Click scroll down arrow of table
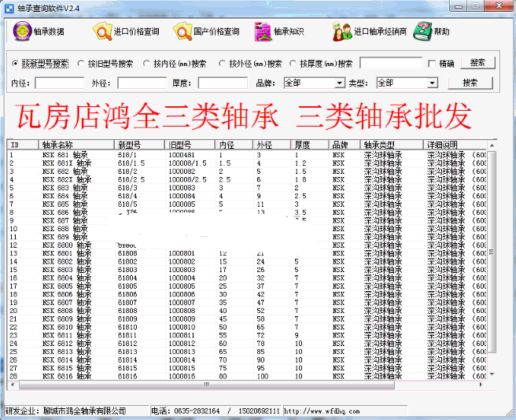The height and width of the screenshot is (420, 516). point(492,374)
